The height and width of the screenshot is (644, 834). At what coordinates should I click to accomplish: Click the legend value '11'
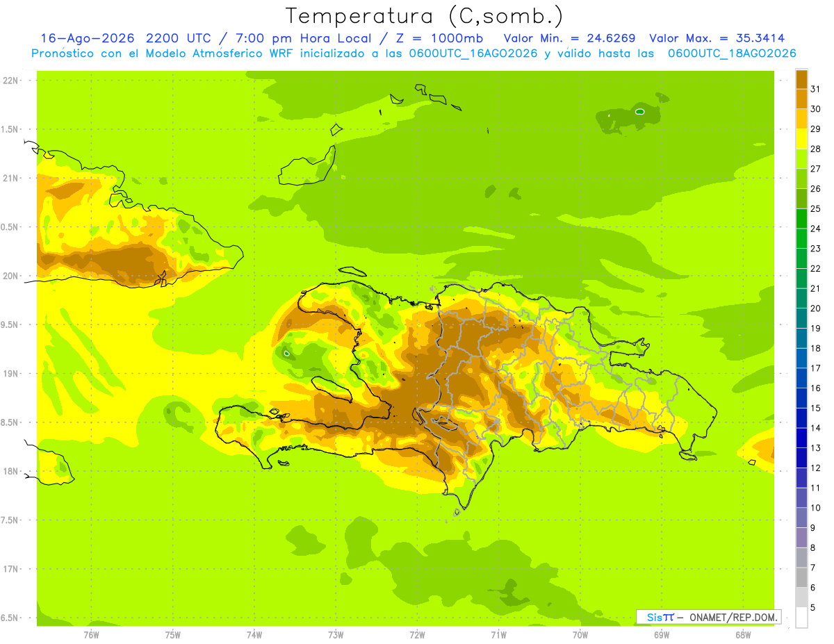coord(816,488)
